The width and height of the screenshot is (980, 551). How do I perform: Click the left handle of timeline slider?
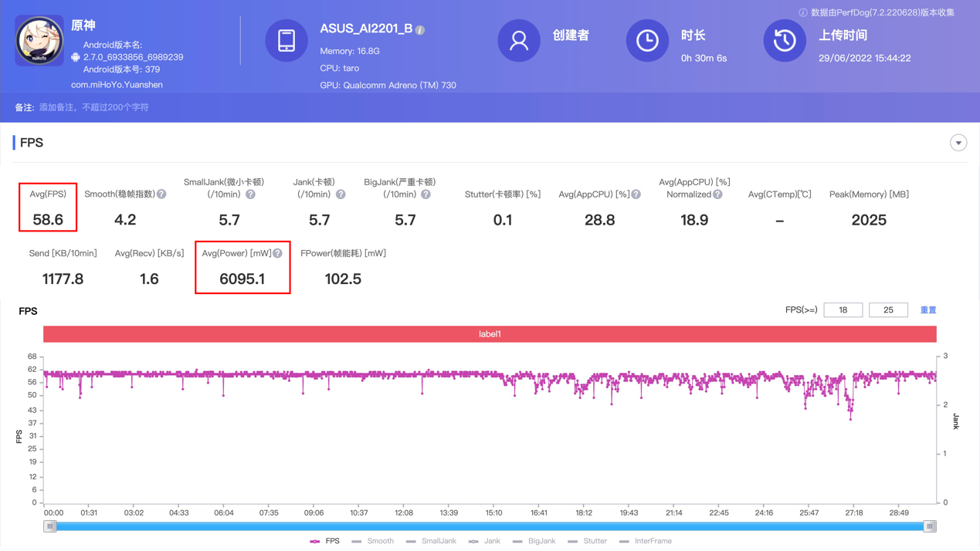click(x=50, y=526)
